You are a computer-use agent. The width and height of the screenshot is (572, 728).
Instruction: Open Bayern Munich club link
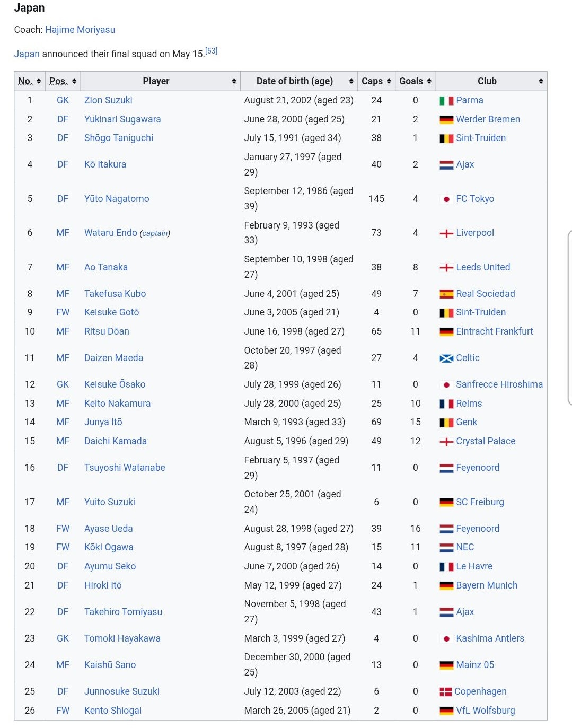(x=487, y=585)
